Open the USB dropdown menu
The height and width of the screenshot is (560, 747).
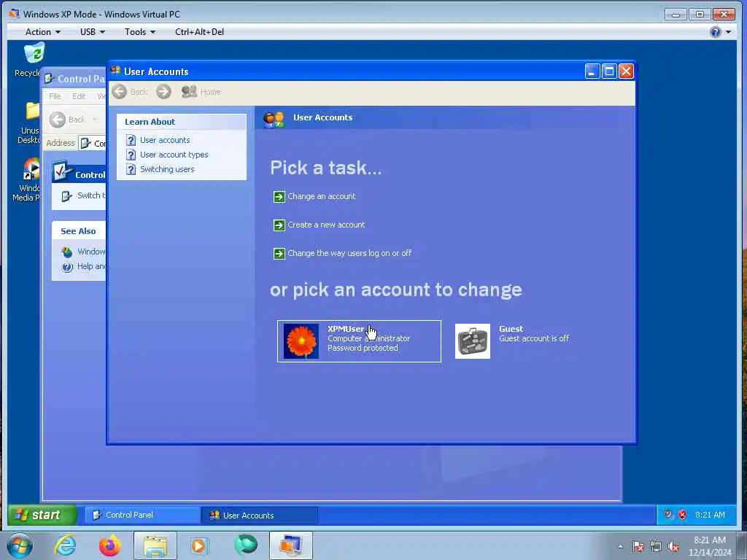pos(93,32)
